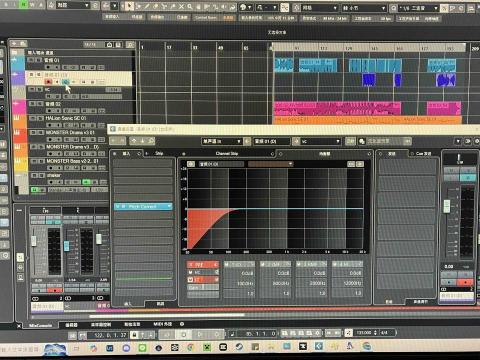Click the teal Edit Channel Settings button under cursor
The width and height of the screenshot is (480, 360).
(x=66, y=82)
